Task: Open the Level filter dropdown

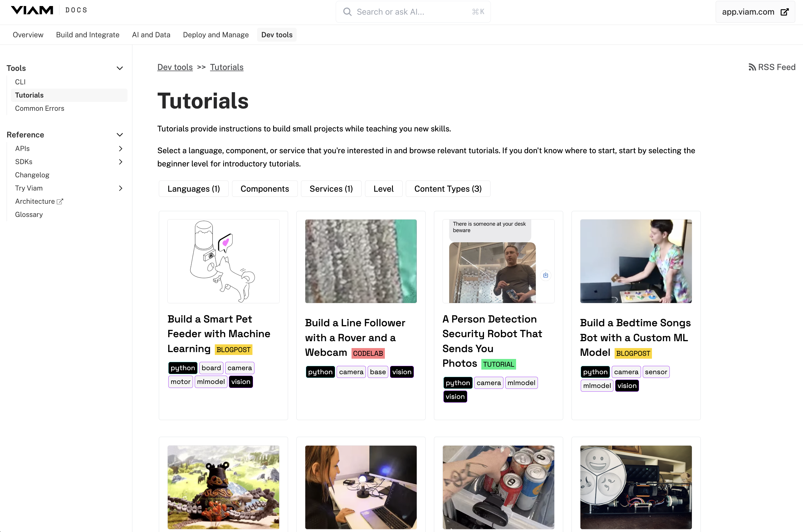Action: [383, 189]
